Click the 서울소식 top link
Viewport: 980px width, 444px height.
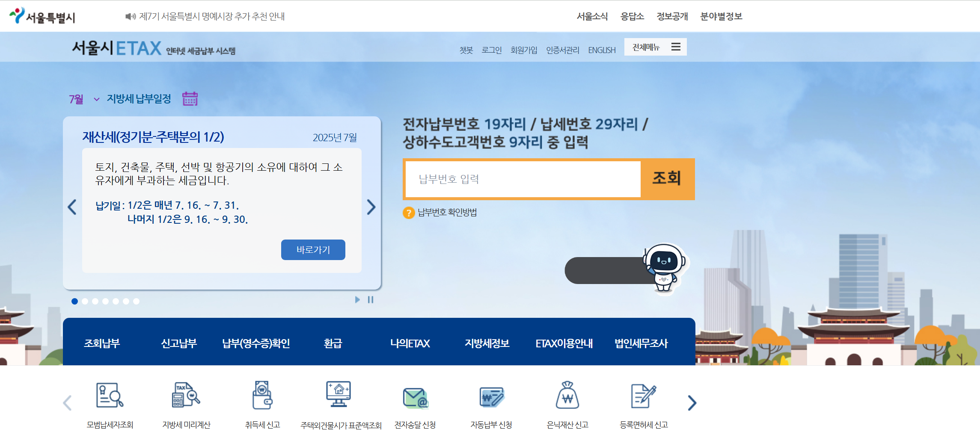pyautogui.click(x=592, y=16)
